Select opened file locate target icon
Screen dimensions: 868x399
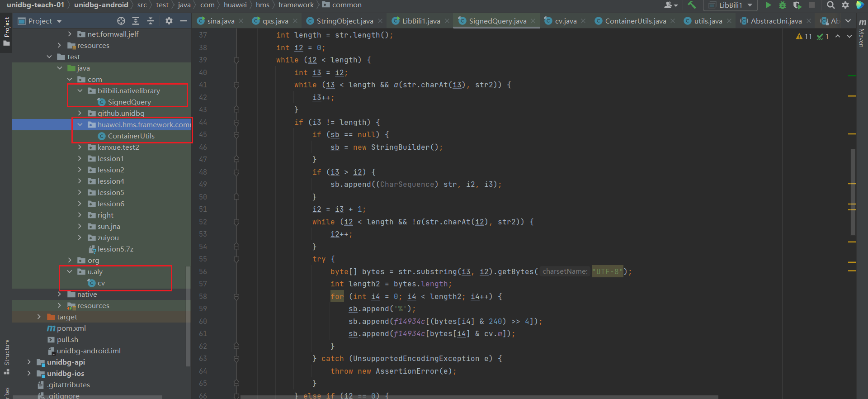pyautogui.click(x=121, y=21)
